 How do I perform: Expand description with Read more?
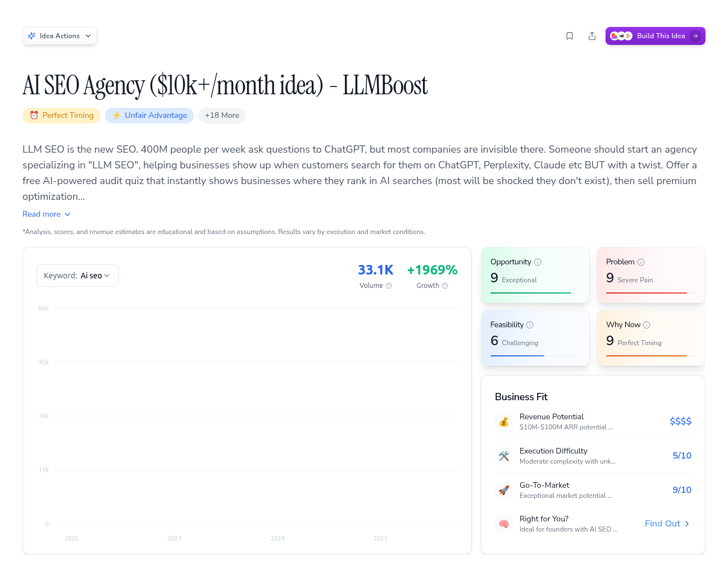pyautogui.click(x=47, y=214)
